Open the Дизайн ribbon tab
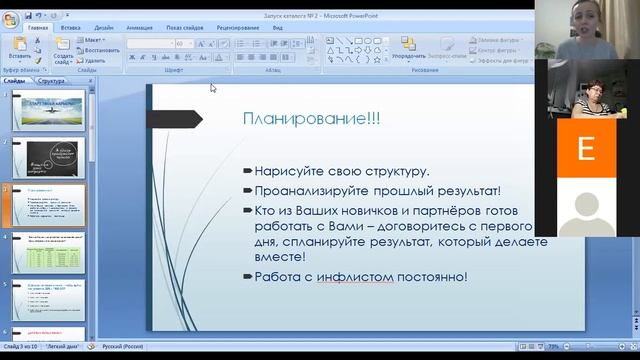Viewport: 640px width, 360px height. tap(104, 28)
